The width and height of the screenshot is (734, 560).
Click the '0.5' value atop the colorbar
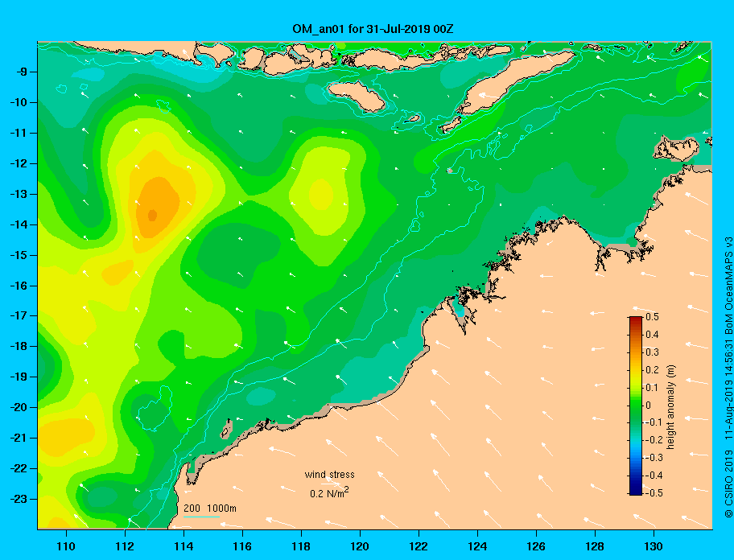(x=652, y=317)
